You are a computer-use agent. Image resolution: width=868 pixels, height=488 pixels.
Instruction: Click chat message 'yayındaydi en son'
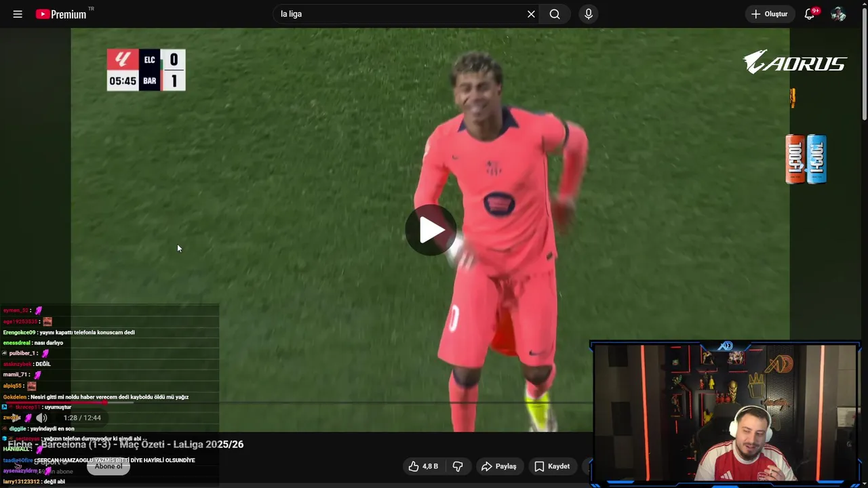(51, 429)
